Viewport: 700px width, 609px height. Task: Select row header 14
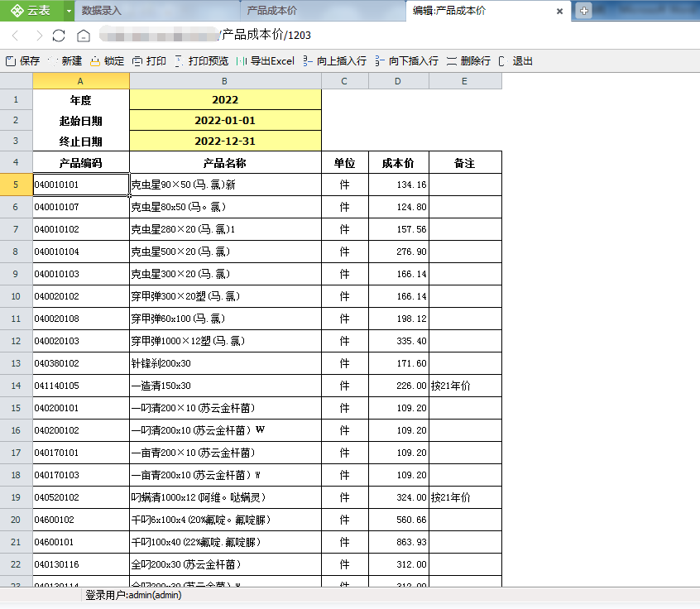click(16, 386)
